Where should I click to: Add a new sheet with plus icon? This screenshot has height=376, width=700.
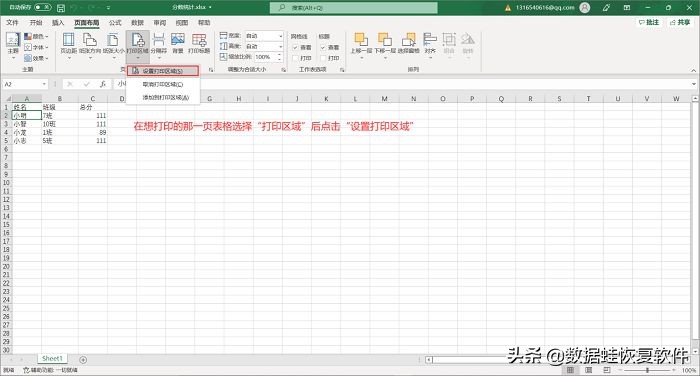click(83, 359)
